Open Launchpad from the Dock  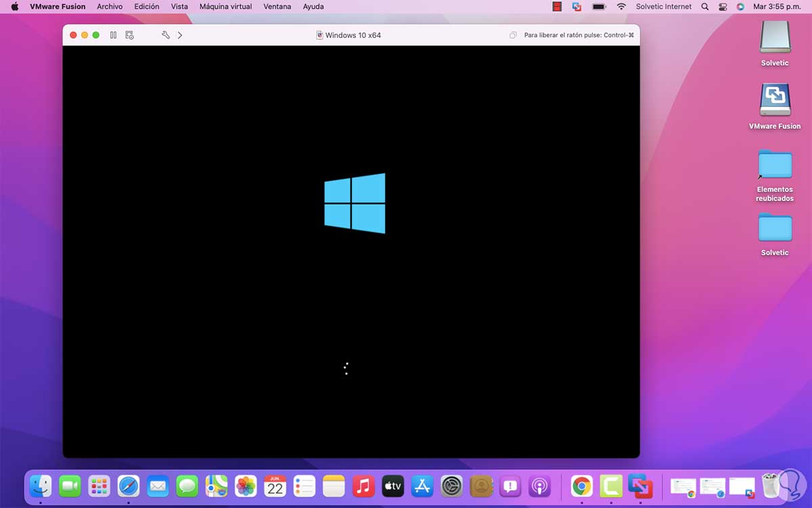[99, 486]
